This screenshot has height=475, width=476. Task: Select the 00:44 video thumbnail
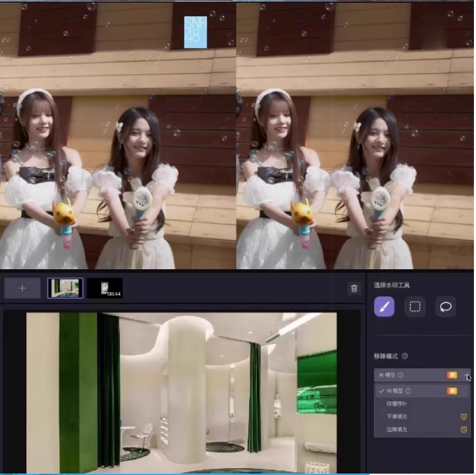point(105,289)
